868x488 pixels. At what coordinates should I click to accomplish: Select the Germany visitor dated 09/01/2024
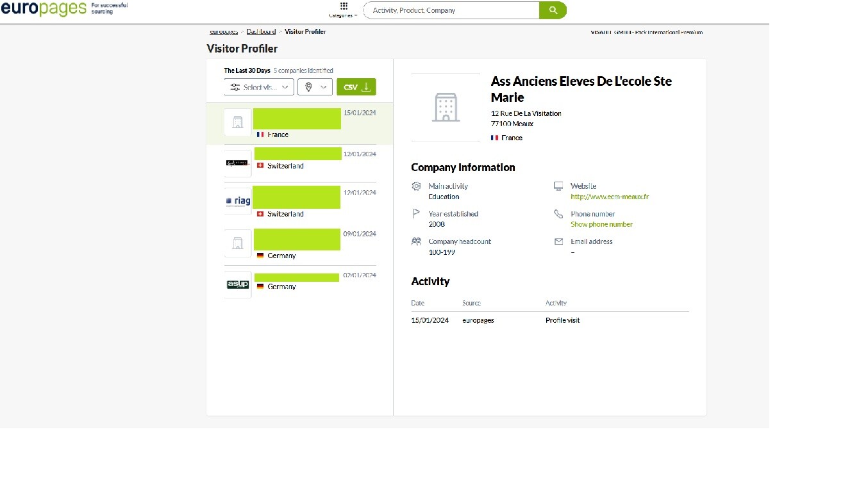click(x=300, y=245)
